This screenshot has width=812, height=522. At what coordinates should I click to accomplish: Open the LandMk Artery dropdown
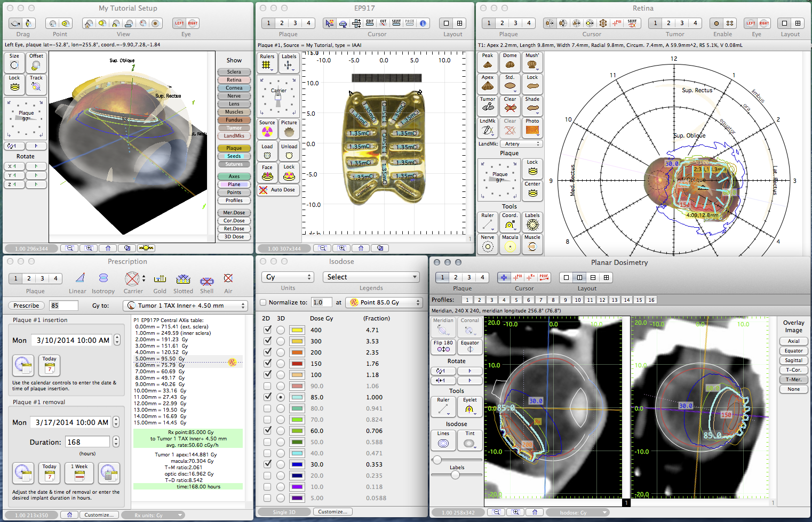(522, 144)
